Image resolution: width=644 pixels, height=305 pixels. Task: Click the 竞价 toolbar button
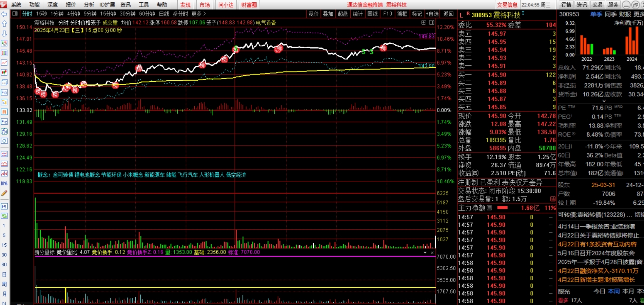[x=313, y=14]
